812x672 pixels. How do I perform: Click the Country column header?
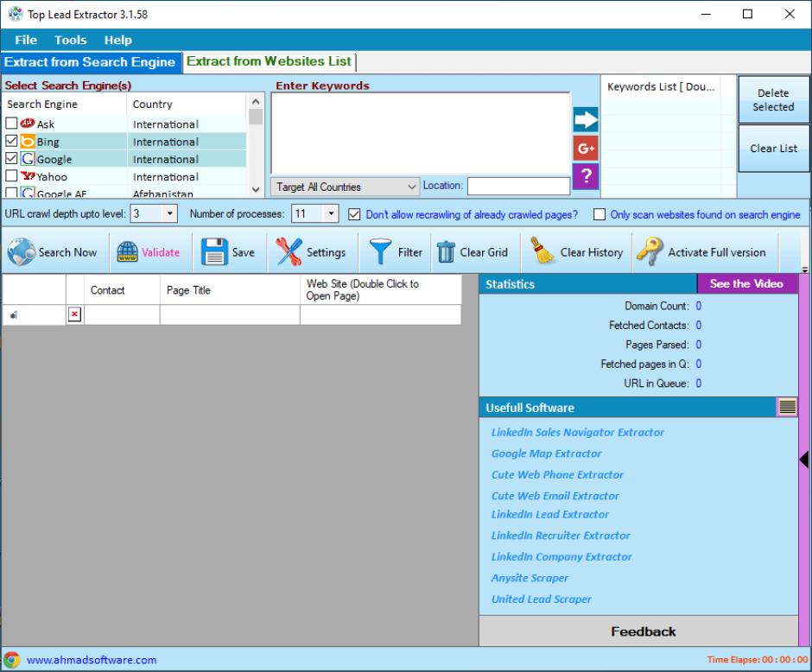point(187,104)
